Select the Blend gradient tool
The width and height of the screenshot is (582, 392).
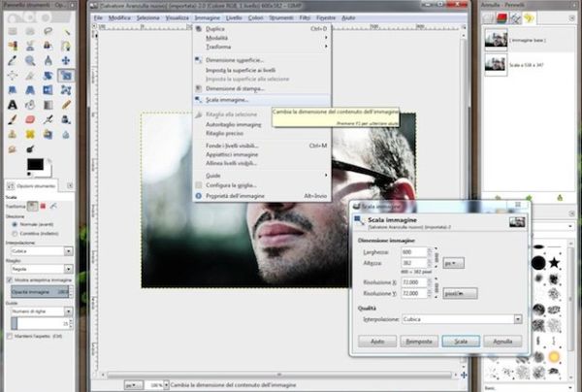tap(48, 105)
